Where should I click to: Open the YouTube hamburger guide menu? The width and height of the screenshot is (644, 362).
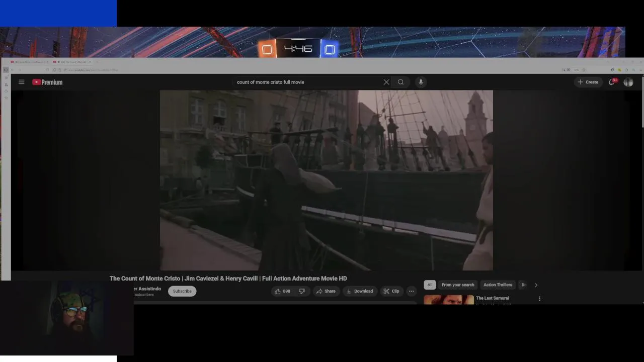point(22,82)
